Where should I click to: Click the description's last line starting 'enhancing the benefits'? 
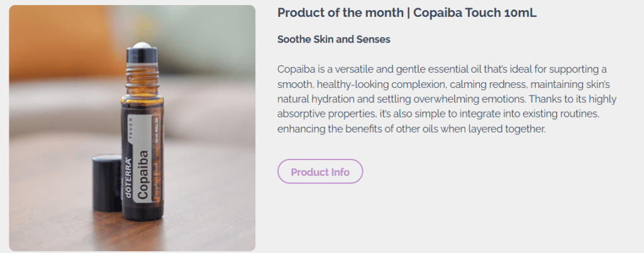pos(412,129)
